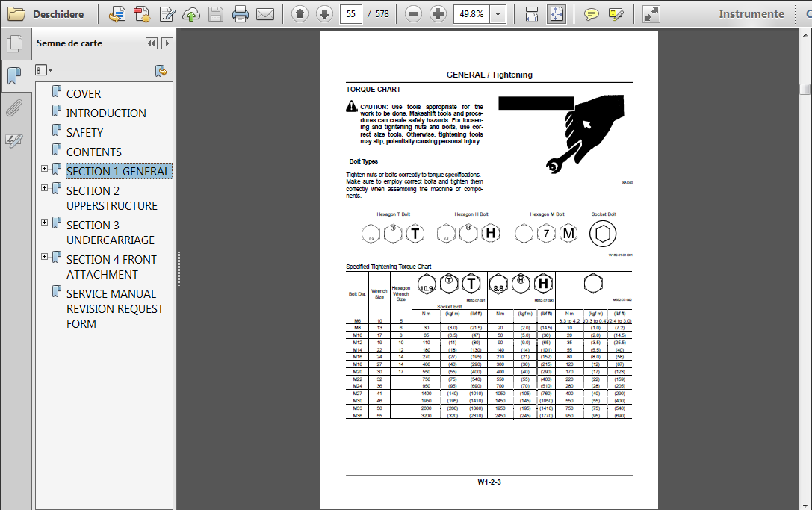812x510 pixels.
Task: Open SERVICE MANUAL REVISION REQUEST FORM bookmark
Action: (114, 308)
